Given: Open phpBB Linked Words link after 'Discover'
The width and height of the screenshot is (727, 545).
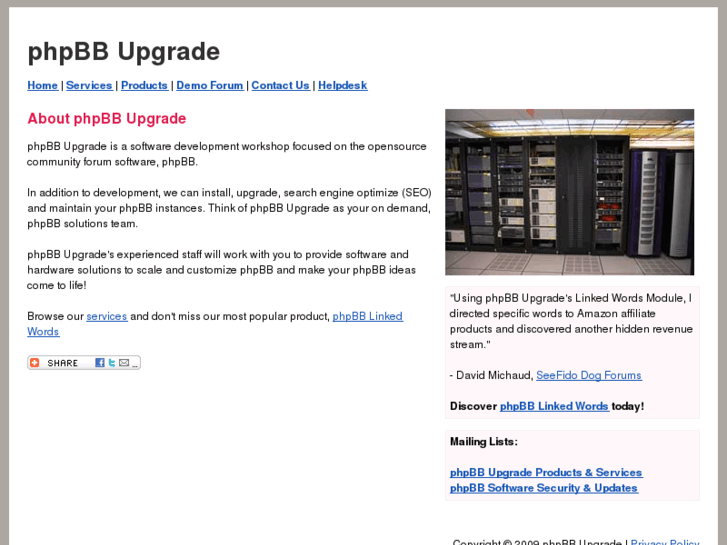Looking at the screenshot, I should click(554, 406).
